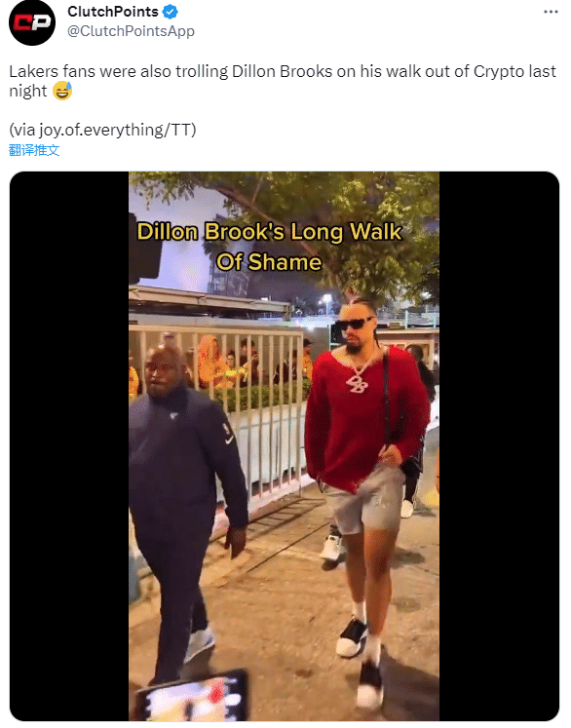Click the blue verified badge
Image resolution: width=571 pixels, height=728 pixels.
(171, 11)
